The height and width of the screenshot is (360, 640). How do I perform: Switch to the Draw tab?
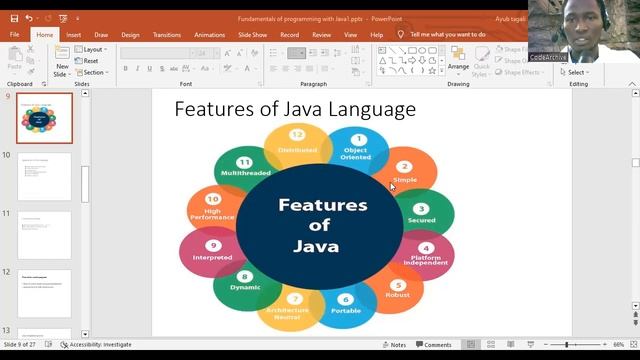[x=101, y=35]
